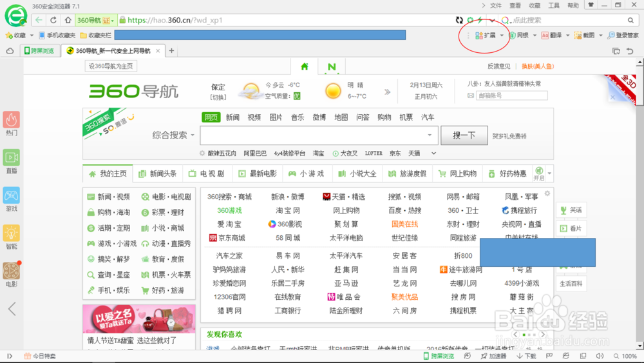Select the 新闻 search category
This screenshot has width=644, height=363.
(x=232, y=117)
